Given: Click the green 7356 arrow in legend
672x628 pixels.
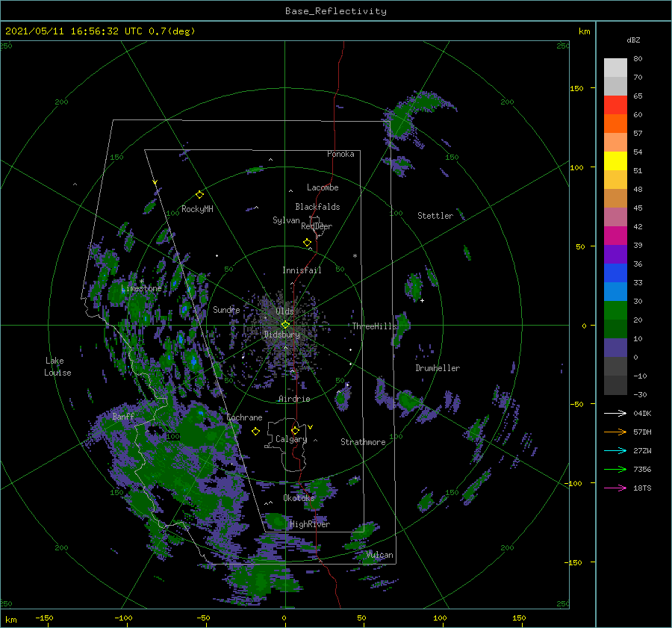Looking at the screenshot, I should (615, 470).
